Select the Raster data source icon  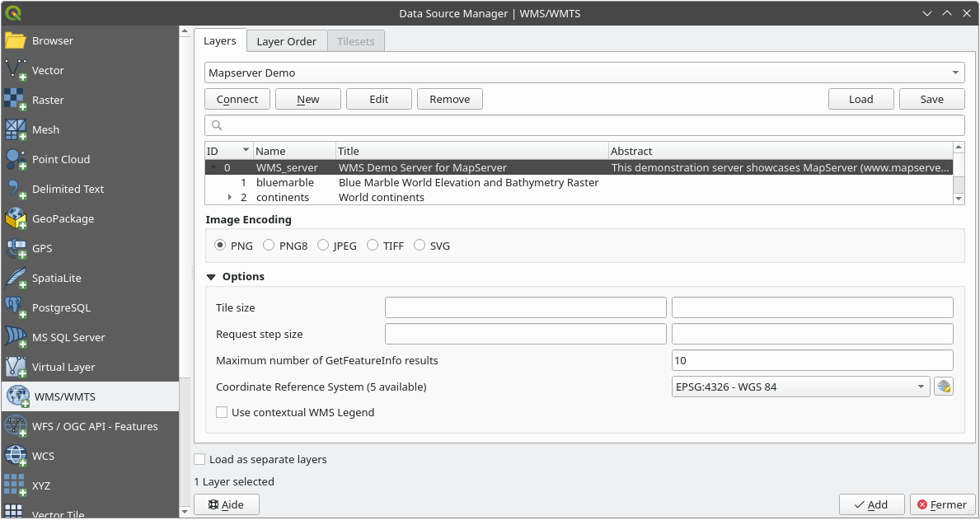(16, 100)
